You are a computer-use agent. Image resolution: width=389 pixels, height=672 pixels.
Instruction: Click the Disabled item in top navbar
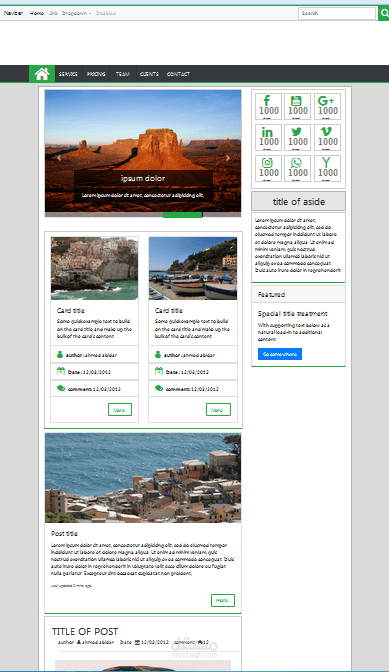[x=106, y=13]
